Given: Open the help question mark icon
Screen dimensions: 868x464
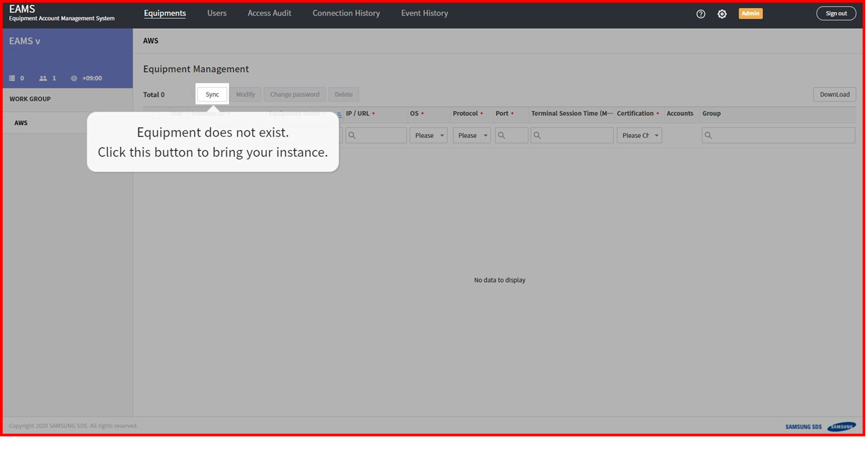Looking at the screenshot, I should click(701, 13).
